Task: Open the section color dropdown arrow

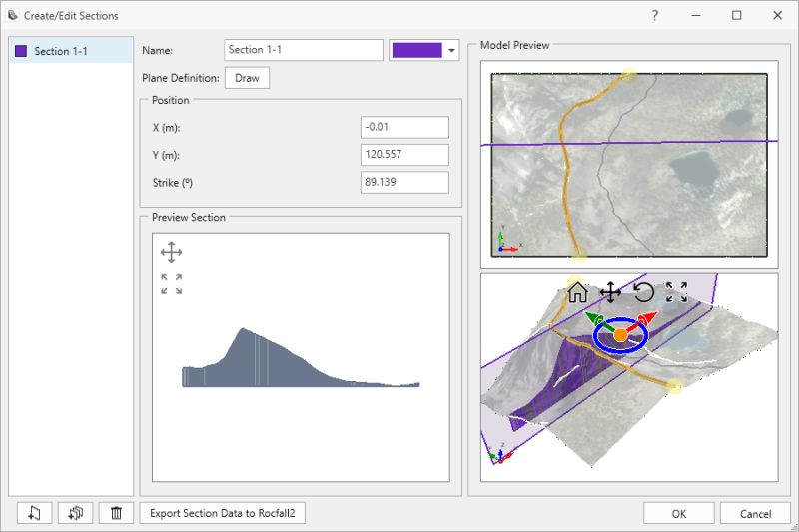Action: tap(451, 50)
